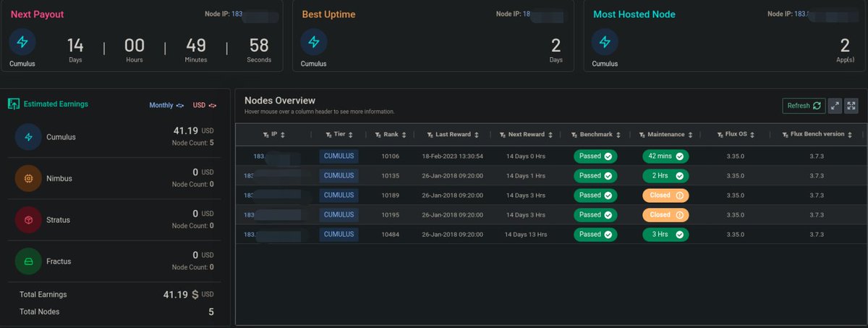868x328 pixels.
Task: Select the Nimbus tier icon in Estimated Earnings
Action: (28, 178)
